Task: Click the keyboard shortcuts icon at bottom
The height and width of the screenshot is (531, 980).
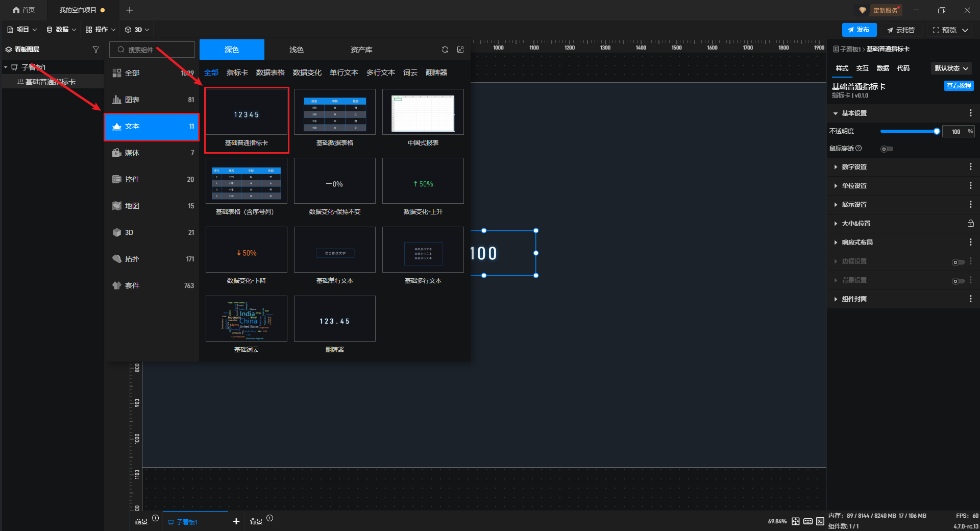Action: [x=808, y=521]
